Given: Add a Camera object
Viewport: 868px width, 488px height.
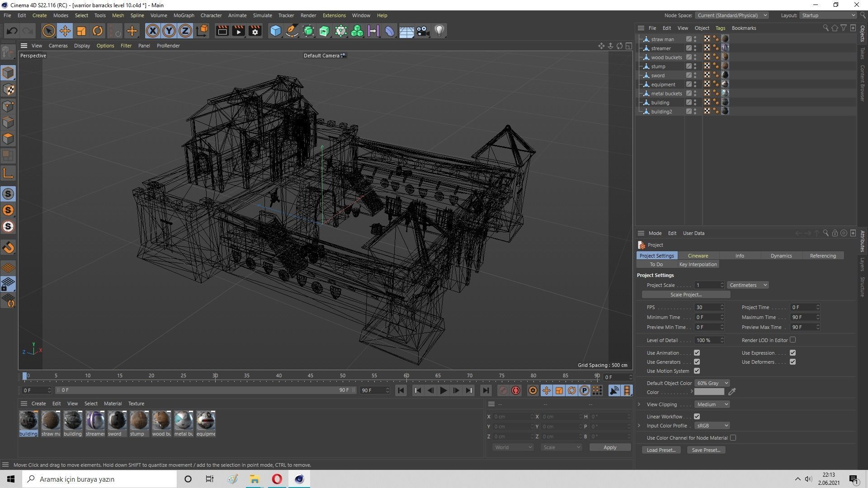Looking at the screenshot, I should coord(423,31).
